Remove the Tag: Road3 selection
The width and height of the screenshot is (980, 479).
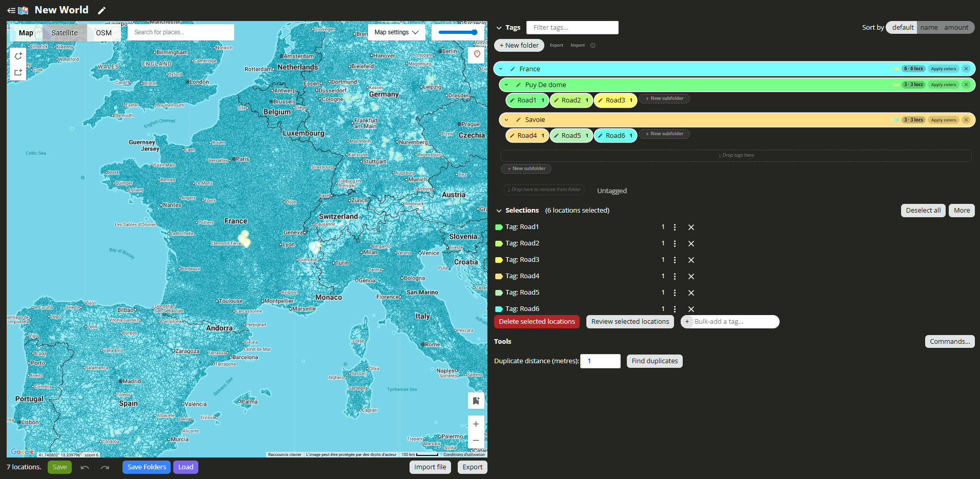(691, 260)
